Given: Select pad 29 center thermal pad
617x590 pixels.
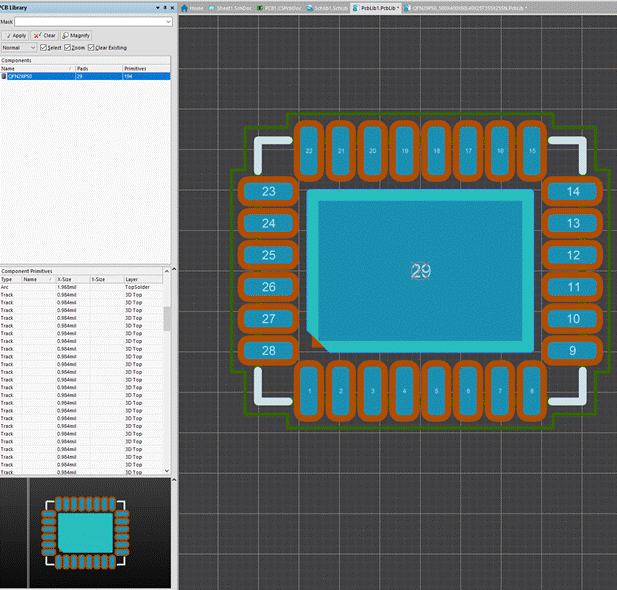Looking at the screenshot, I should 420,271.
